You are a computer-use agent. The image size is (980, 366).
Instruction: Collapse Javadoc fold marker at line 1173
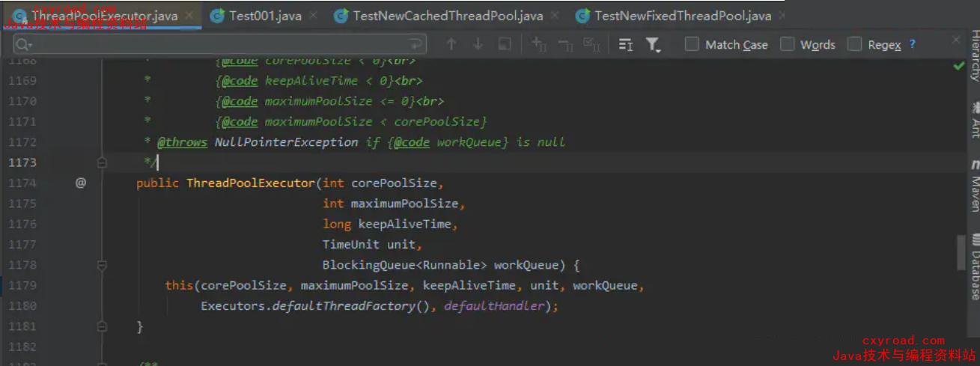(102, 162)
